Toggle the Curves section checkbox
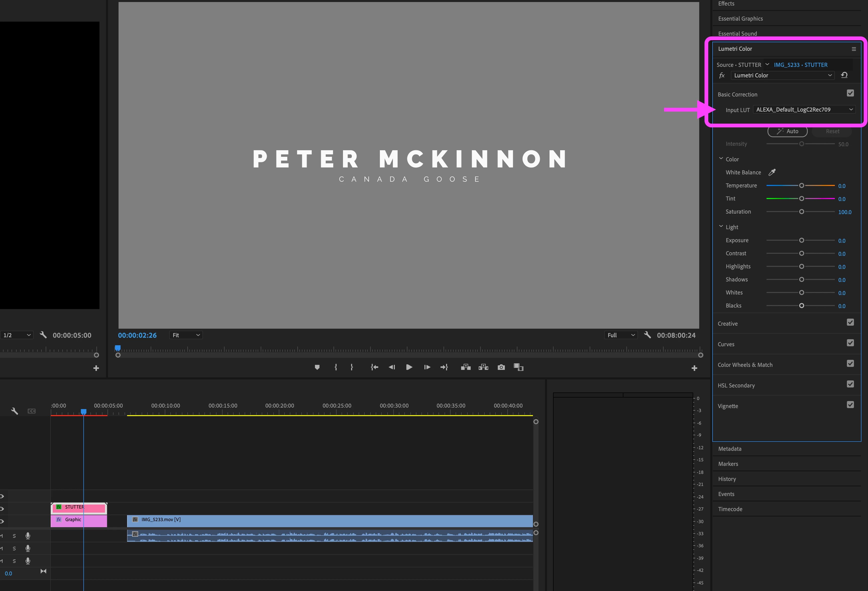Screen dimensions: 868x591 pyautogui.click(x=850, y=343)
